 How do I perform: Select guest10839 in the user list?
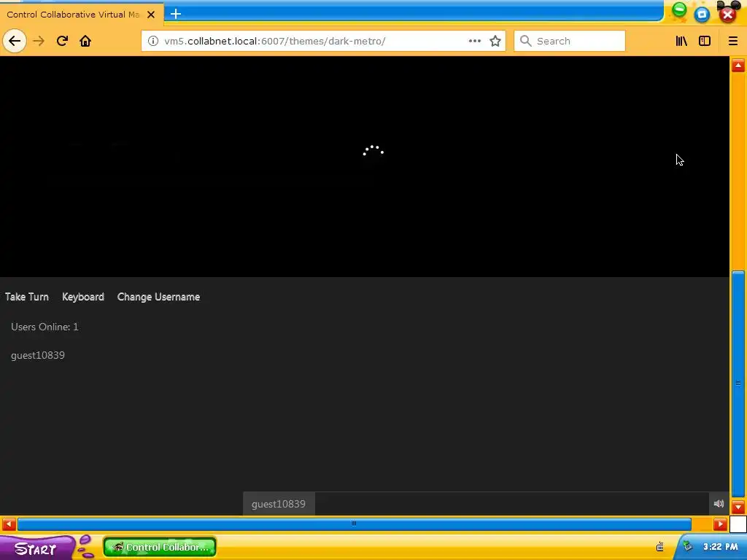(38, 355)
